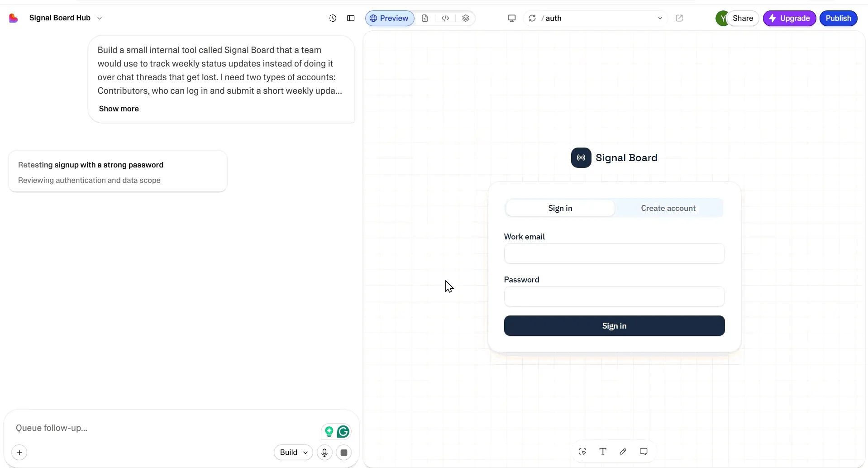The height and width of the screenshot is (468, 868).
Task: Click the purple Upgrade button
Action: (x=790, y=18)
